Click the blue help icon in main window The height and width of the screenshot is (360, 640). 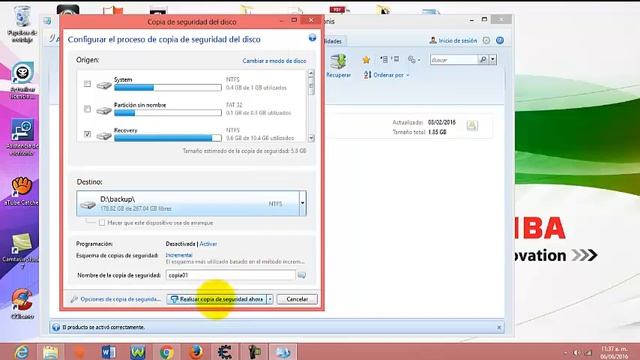click(500, 40)
